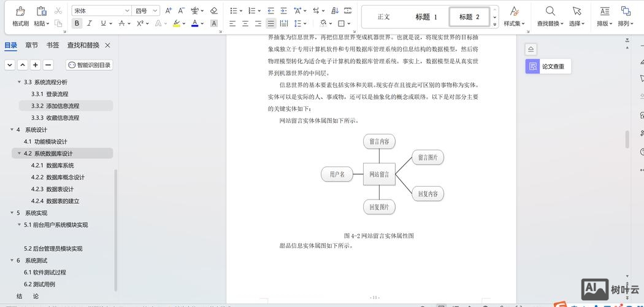Show or hide paragraph marks icon
The image size is (644, 307).
[348, 10]
